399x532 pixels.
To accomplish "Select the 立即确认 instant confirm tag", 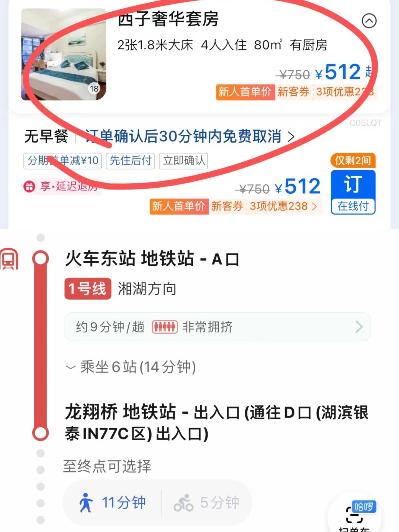I will coord(183,161).
